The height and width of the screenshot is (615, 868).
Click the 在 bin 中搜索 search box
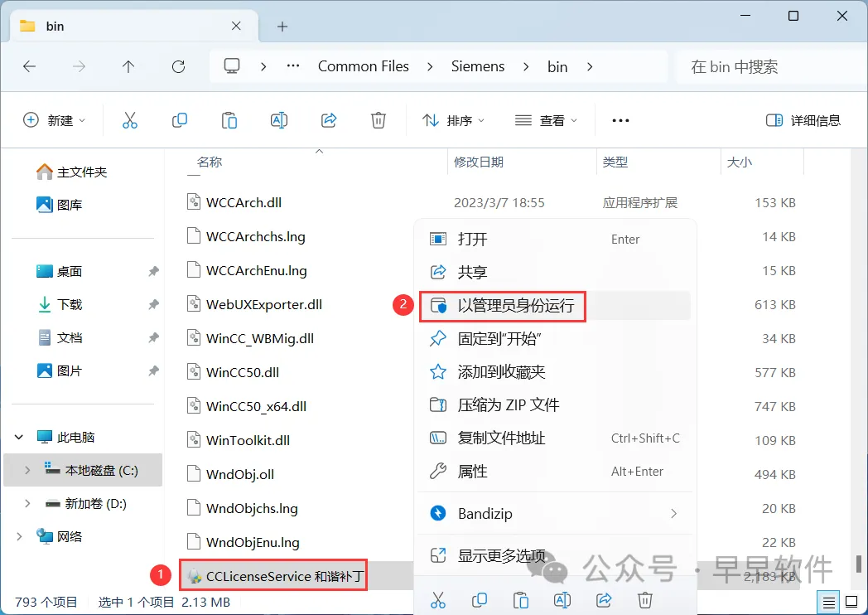coord(772,67)
